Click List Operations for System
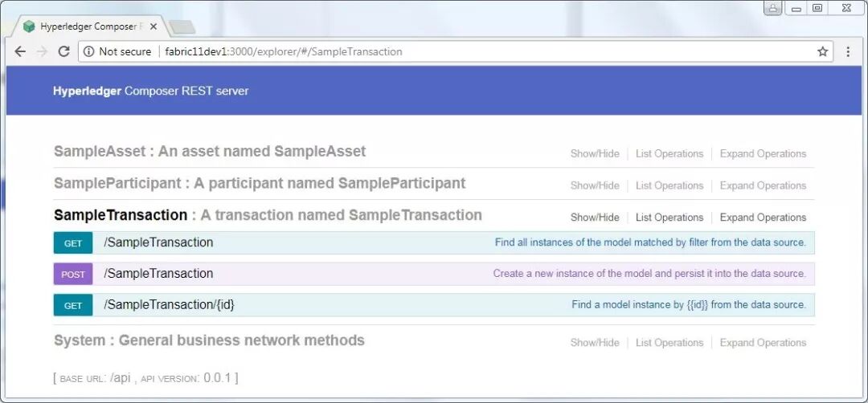 (x=669, y=343)
